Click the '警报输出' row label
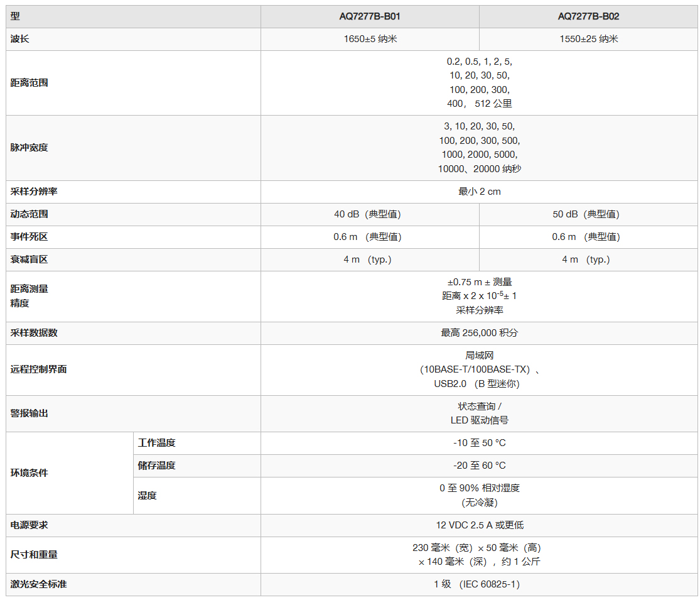This screenshot has width=700, height=600. pyautogui.click(x=29, y=413)
